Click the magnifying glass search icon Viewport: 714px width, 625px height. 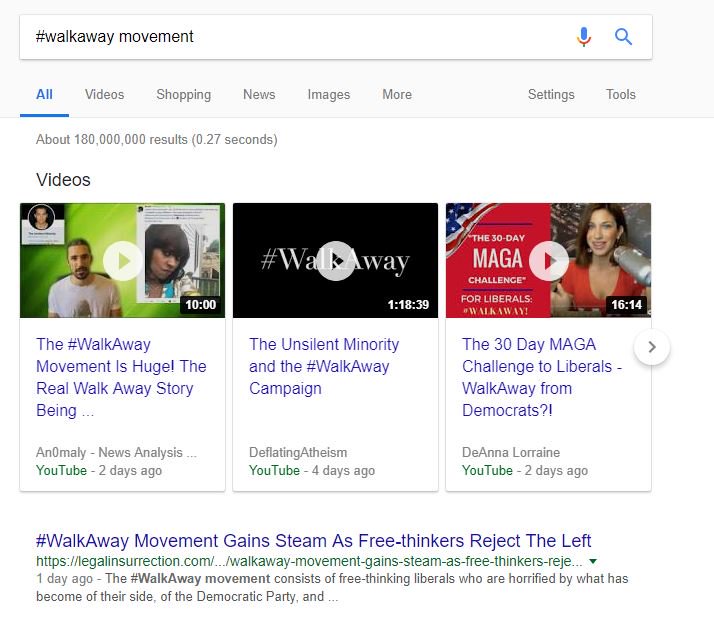623,36
